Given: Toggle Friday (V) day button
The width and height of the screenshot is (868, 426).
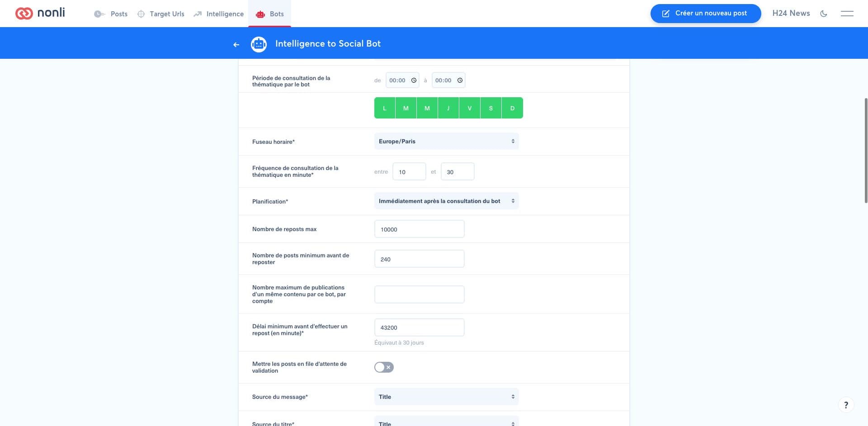Looking at the screenshot, I should [x=470, y=108].
